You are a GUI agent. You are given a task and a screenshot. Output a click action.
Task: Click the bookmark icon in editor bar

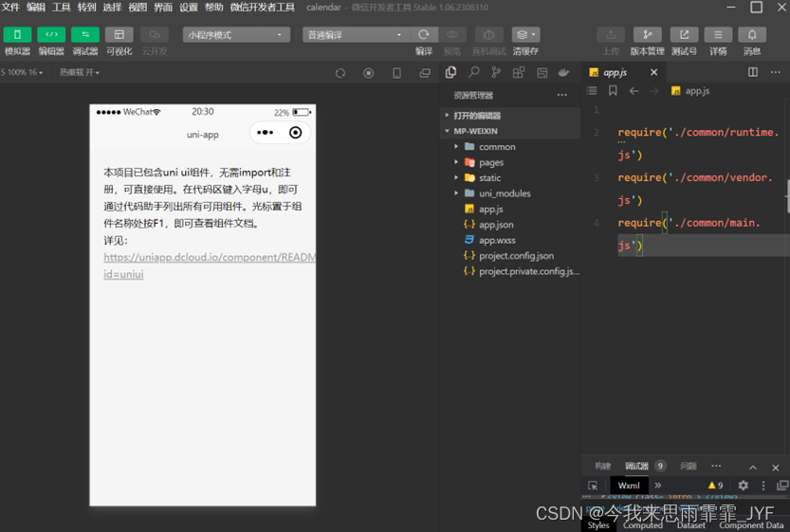(x=613, y=91)
